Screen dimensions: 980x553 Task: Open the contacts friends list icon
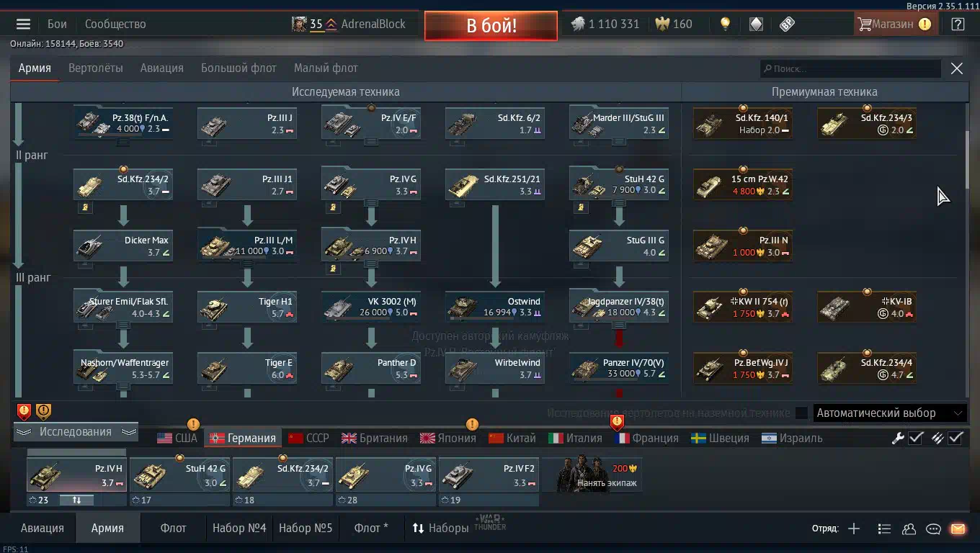coord(909,529)
